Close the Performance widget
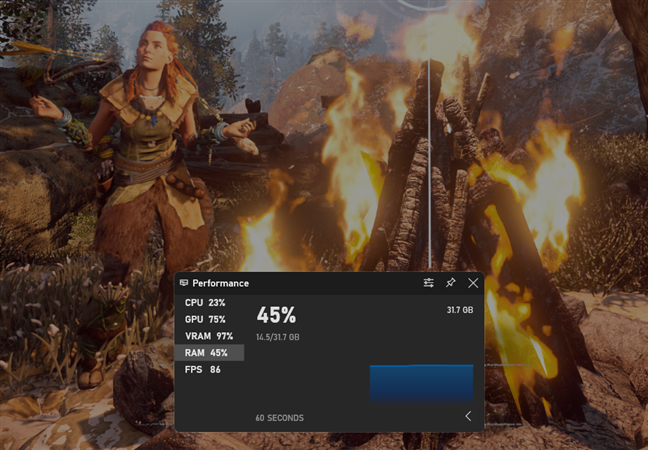The width and height of the screenshot is (648, 450). 473,283
